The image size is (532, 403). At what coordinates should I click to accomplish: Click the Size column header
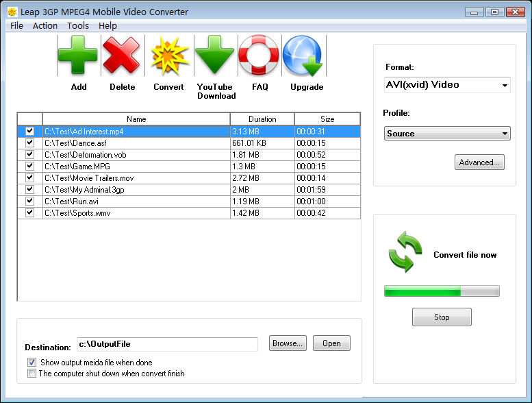(x=327, y=119)
